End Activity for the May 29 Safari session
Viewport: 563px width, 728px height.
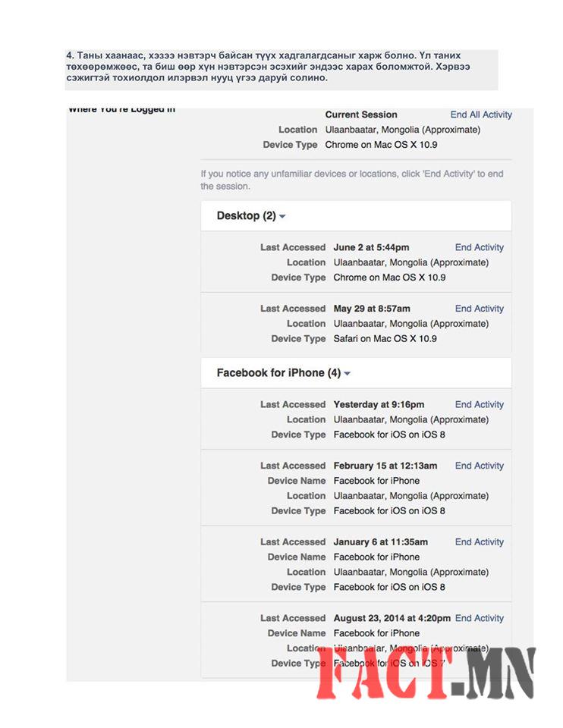pyautogui.click(x=479, y=309)
